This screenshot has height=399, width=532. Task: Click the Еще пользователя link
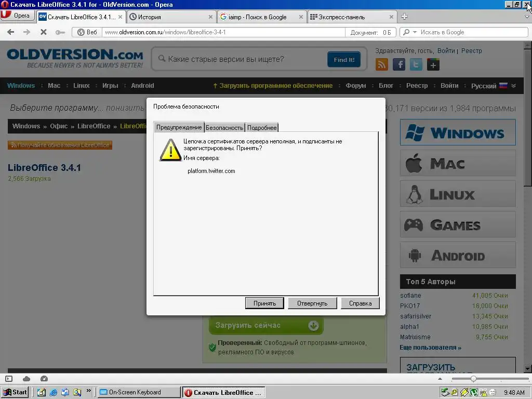coord(430,348)
